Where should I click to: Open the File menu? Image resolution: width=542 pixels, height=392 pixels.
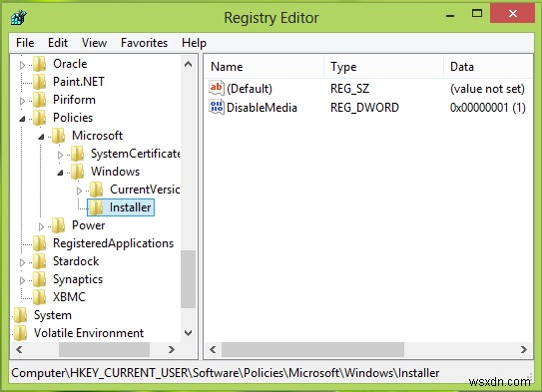point(25,43)
